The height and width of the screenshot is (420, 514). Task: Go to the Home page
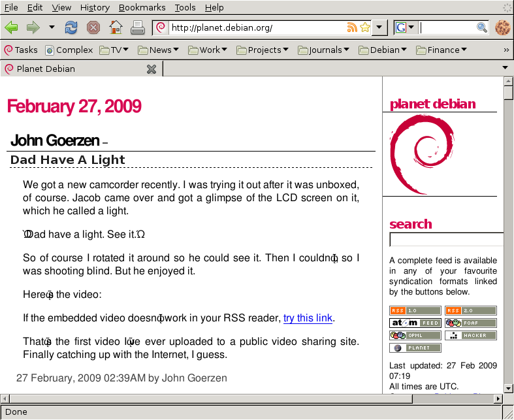click(116, 27)
